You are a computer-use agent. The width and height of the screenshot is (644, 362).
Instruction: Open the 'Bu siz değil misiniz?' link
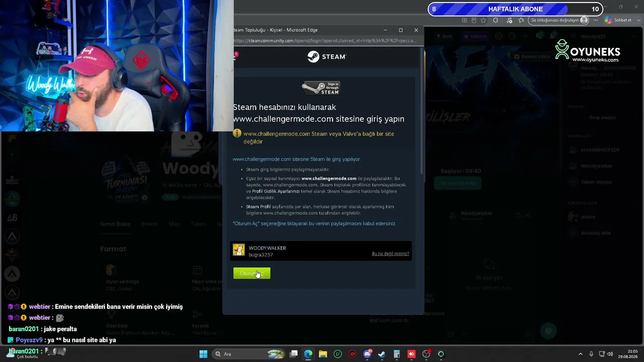[390, 254]
